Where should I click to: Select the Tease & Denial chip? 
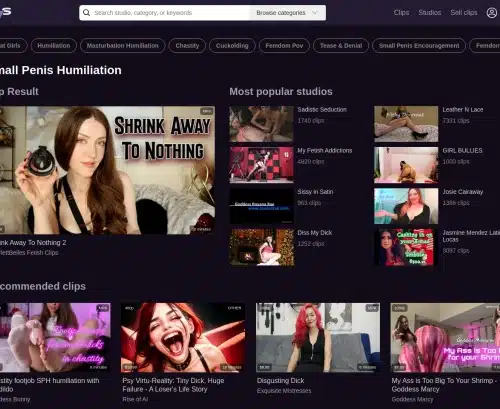click(341, 46)
